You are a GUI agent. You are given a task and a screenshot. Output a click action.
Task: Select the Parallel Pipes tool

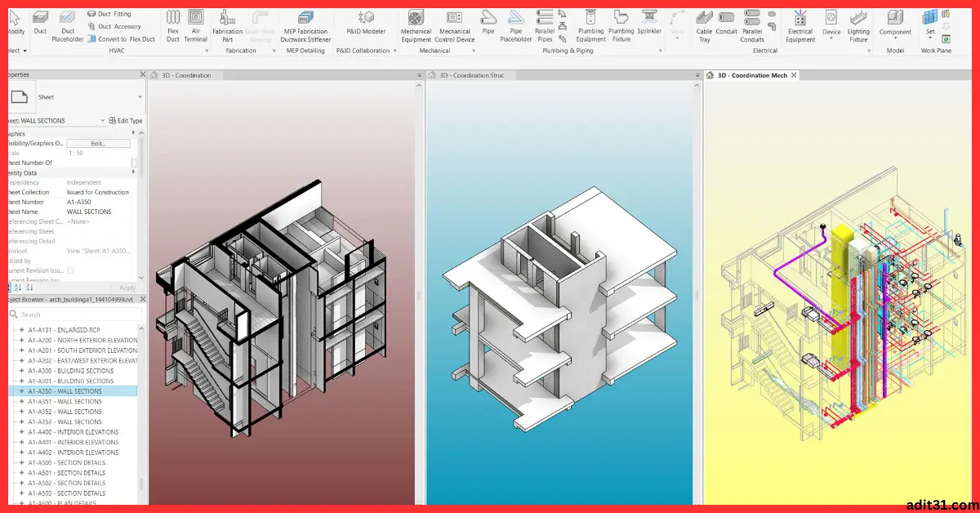click(546, 25)
